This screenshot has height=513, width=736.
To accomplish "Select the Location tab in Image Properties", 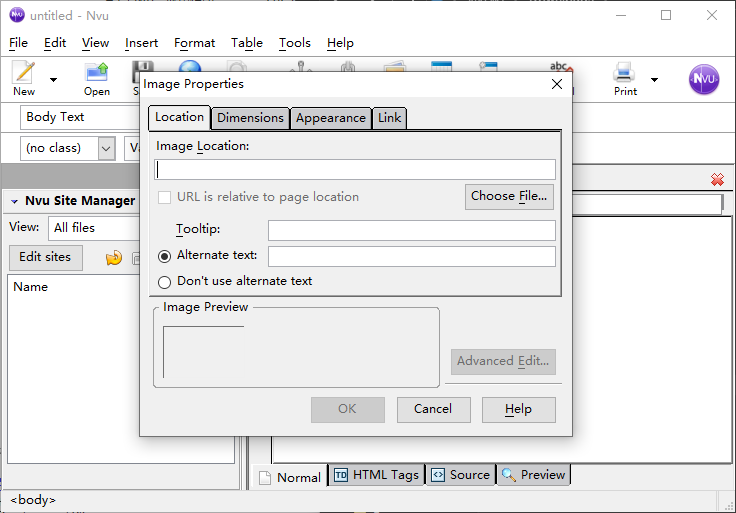I will (179, 117).
